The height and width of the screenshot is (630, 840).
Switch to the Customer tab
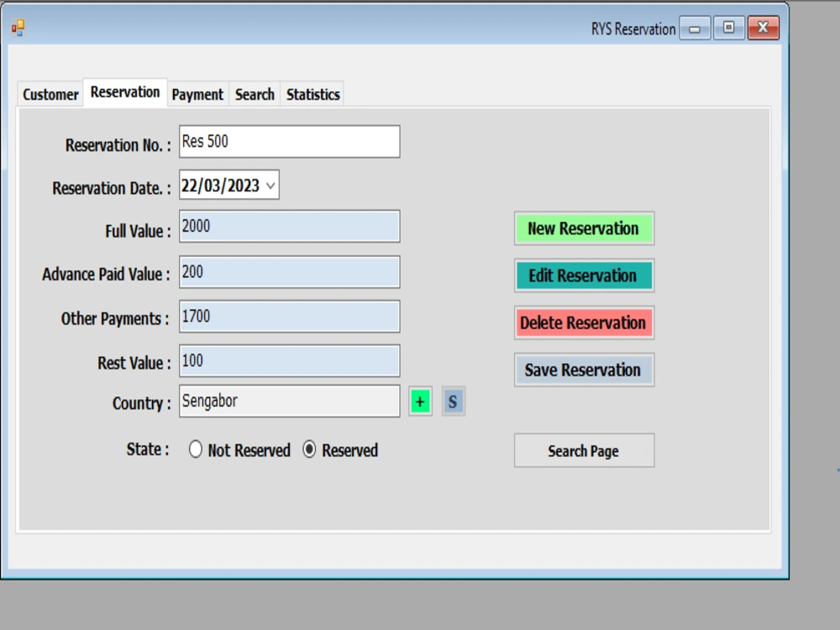[x=50, y=94]
